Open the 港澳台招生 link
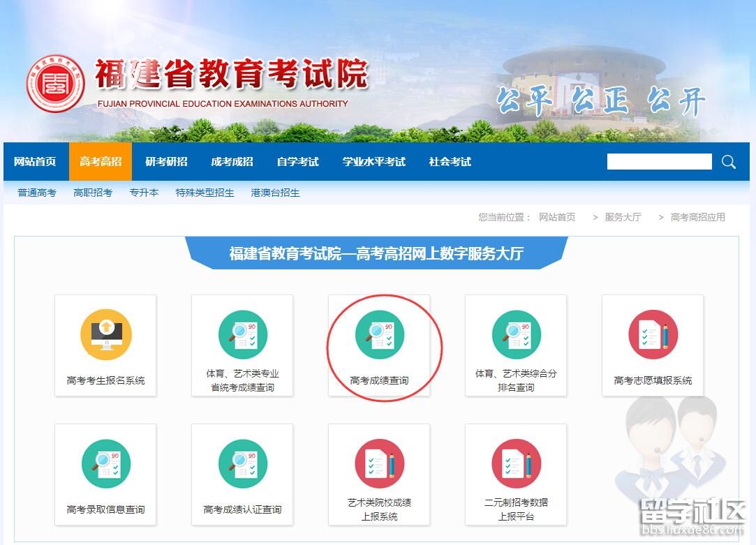Image resolution: width=756 pixels, height=545 pixels. pyautogui.click(x=275, y=193)
